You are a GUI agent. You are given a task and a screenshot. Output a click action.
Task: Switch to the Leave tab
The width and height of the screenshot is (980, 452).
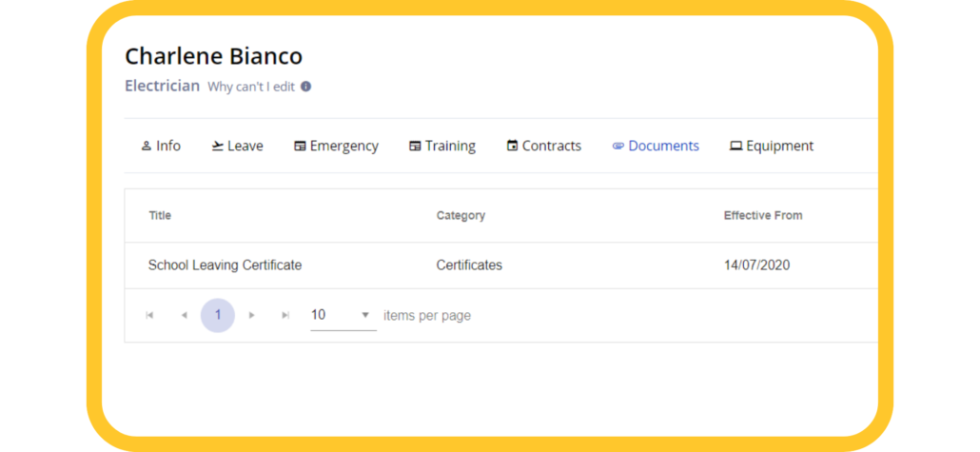pos(238,146)
